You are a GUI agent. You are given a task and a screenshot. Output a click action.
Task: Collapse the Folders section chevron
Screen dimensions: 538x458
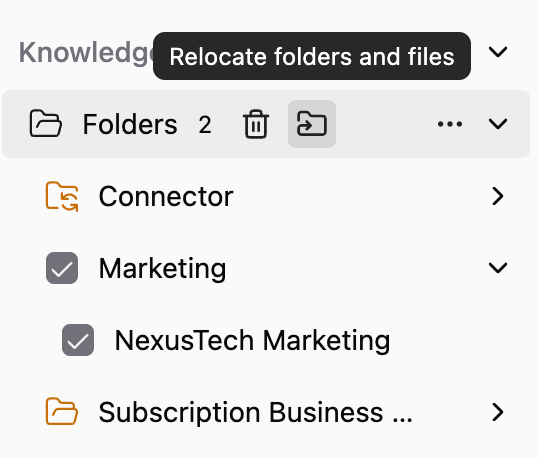coord(498,124)
